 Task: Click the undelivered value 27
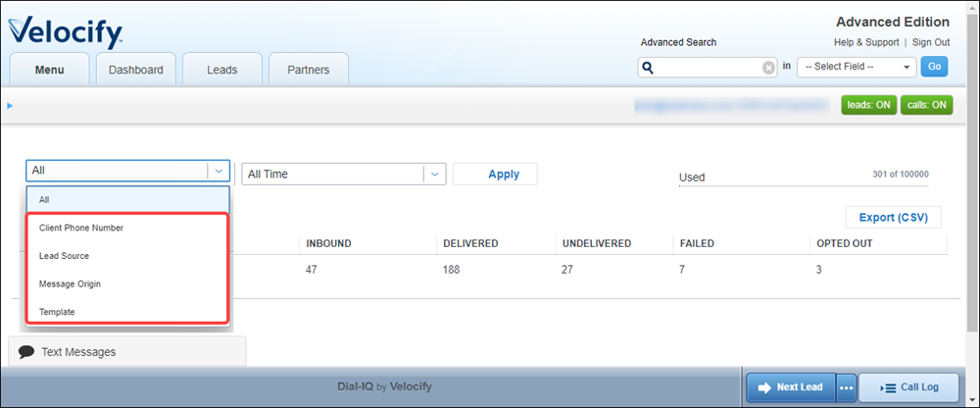coord(568,271)
